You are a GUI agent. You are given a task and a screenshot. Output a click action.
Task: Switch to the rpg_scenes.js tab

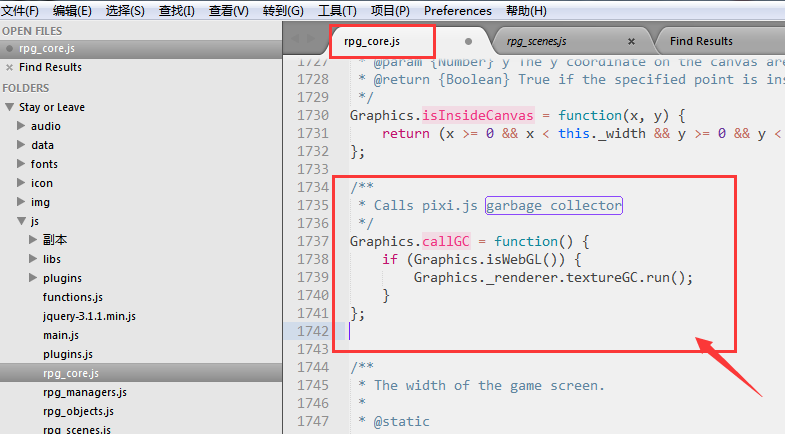tap(536, 41)
